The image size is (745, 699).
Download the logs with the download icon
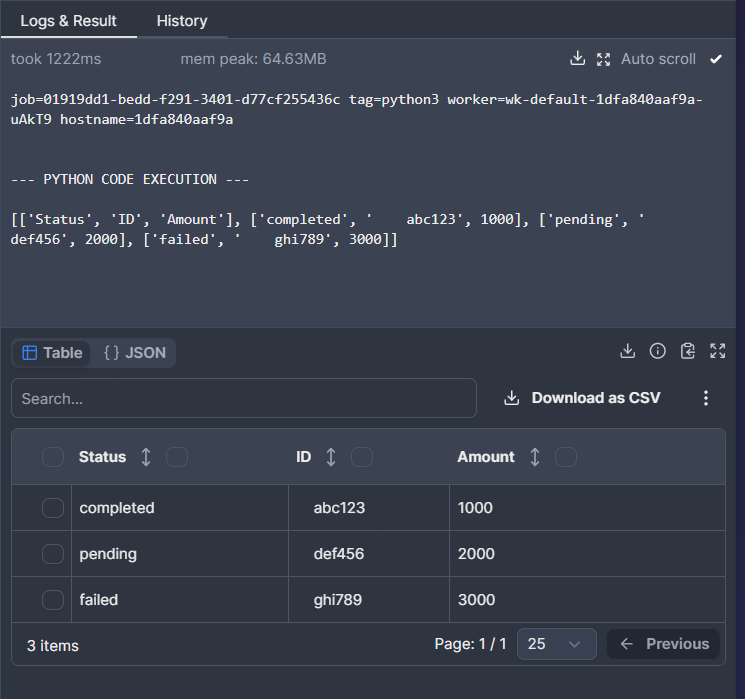[577, 58]
